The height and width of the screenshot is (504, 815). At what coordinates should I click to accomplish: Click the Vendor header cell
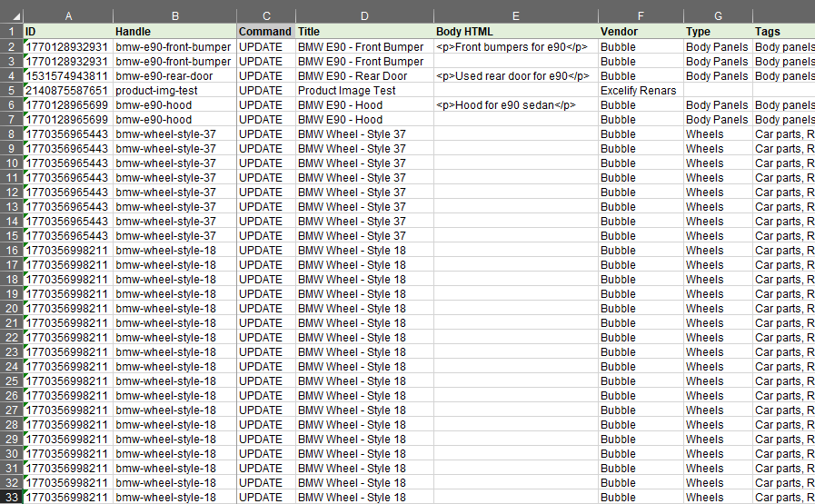click(x=641, y=32)
